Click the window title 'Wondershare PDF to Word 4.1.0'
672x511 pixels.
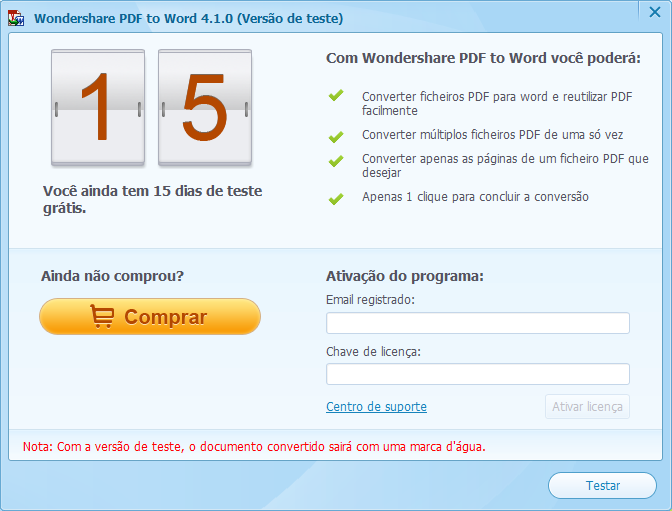point(189,18)
